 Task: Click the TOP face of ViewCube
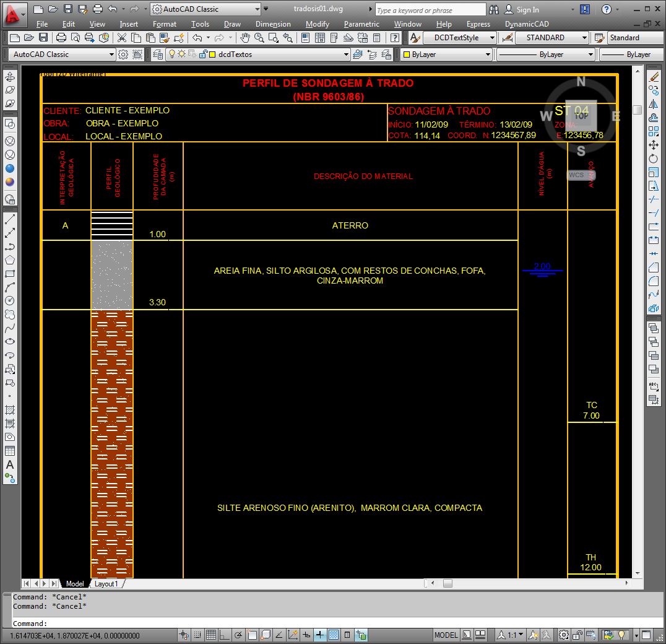point(581,115)
